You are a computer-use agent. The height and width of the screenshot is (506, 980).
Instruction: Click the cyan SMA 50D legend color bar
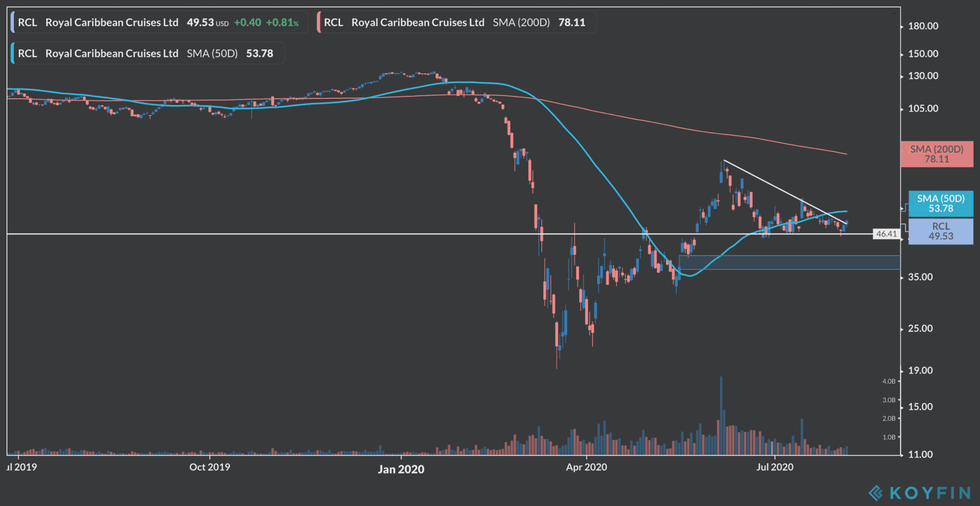click(12, 53)
